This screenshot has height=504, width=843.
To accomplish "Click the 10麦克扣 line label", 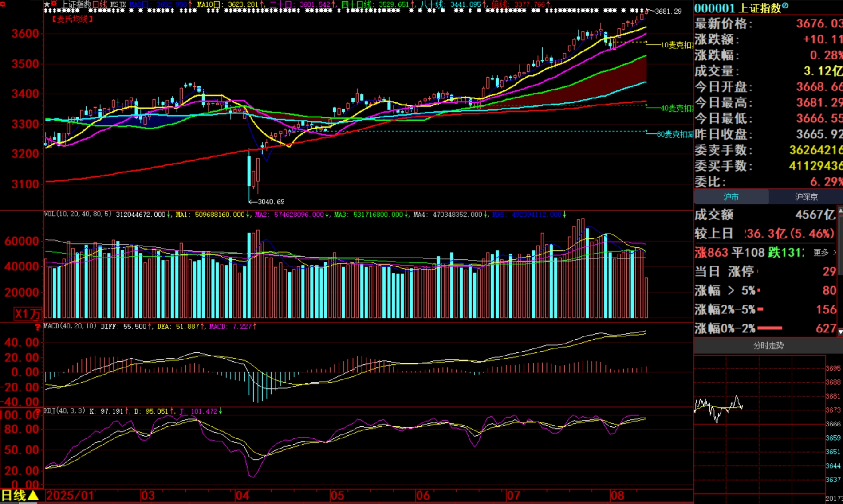I will 677,45.
